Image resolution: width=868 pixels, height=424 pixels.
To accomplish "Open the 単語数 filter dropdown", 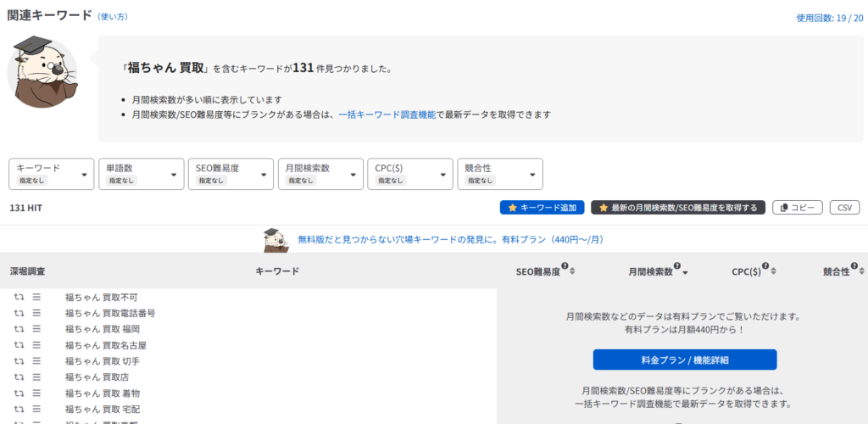I will point(142,174).
